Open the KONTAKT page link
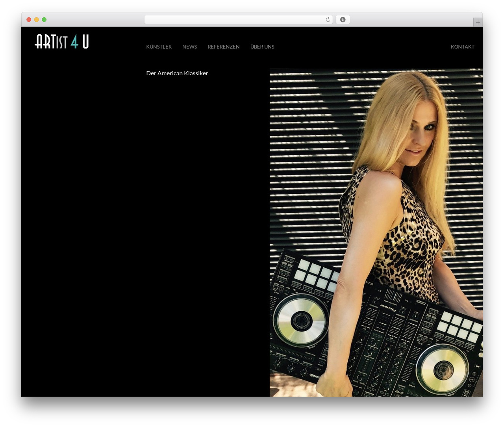This screenshot has height=427, width=504. click(x=462, y=46)
